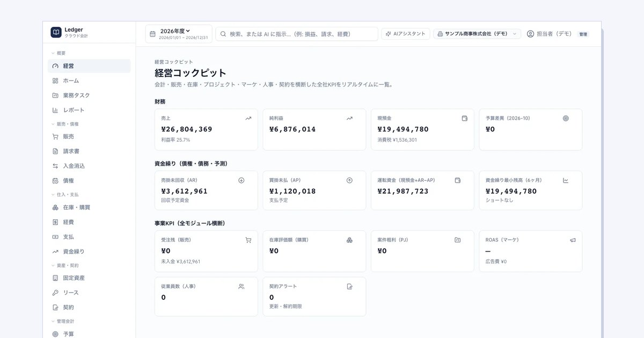Focus the 検索、または AI に指示 search field
644x338 pixels.
pyautogui.click(x=297, y=34)
